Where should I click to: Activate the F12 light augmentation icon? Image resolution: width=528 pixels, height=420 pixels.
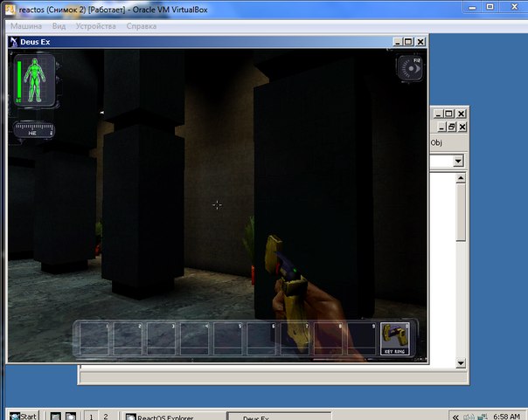click(411, 68)
